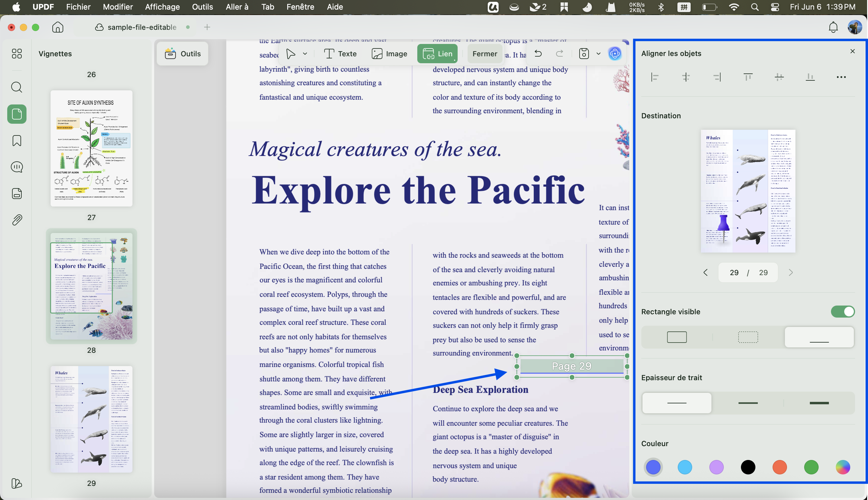Open macOS Spotlight search
Screen dimensions: 868x500
coord(754,7)
